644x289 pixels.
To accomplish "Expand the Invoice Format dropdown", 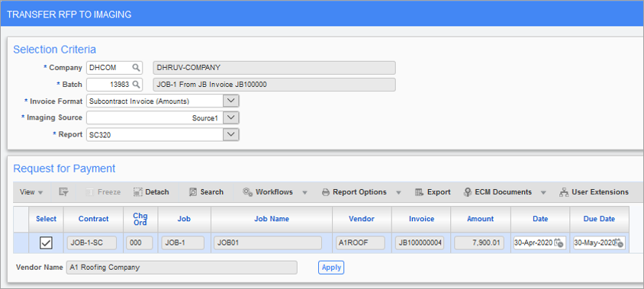I will coord(231,101).
